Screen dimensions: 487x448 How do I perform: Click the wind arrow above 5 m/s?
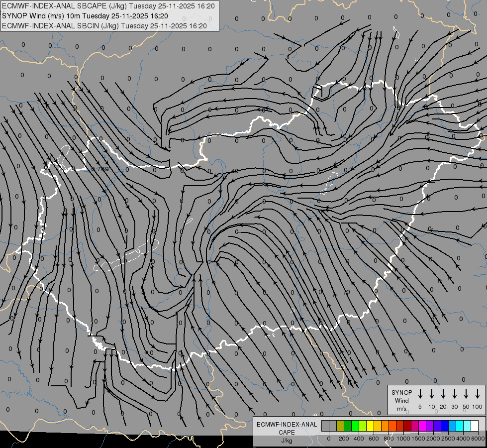(420, 394)
